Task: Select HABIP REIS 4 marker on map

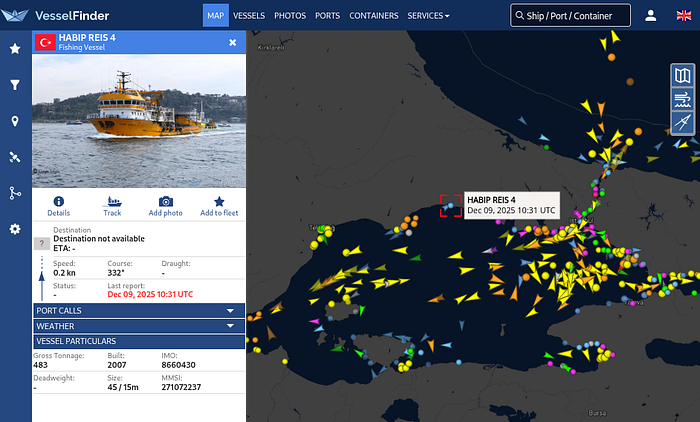Action: pyautogui.click(x=450, y=205)
